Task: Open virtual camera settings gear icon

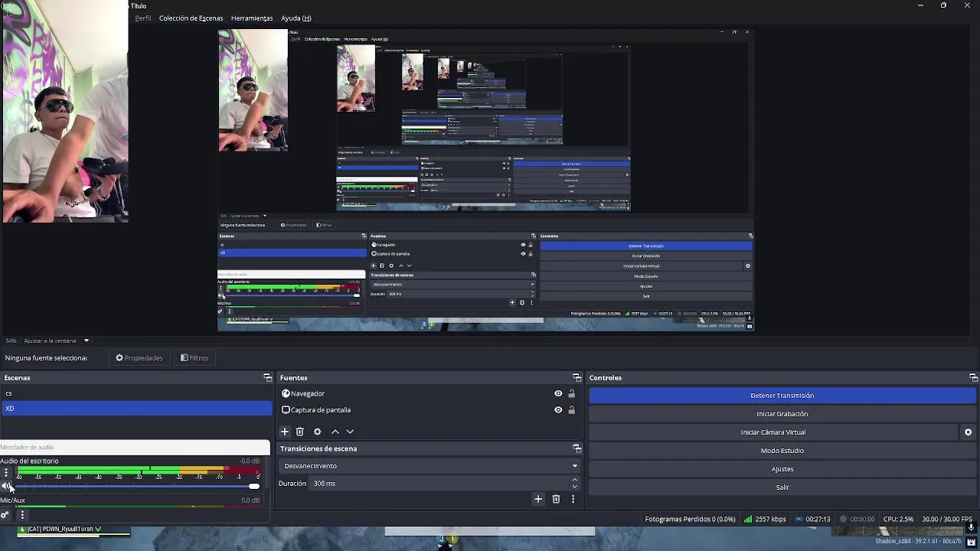Action: (968, 432)
